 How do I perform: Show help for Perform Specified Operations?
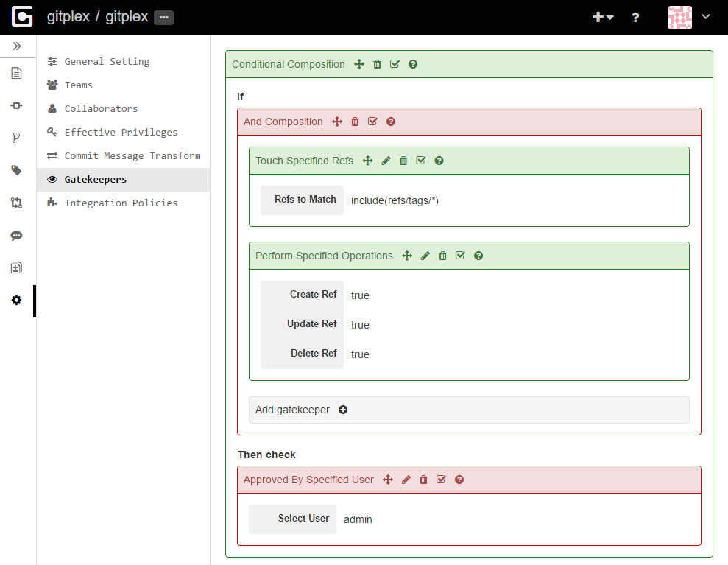(x=478, y=256)
